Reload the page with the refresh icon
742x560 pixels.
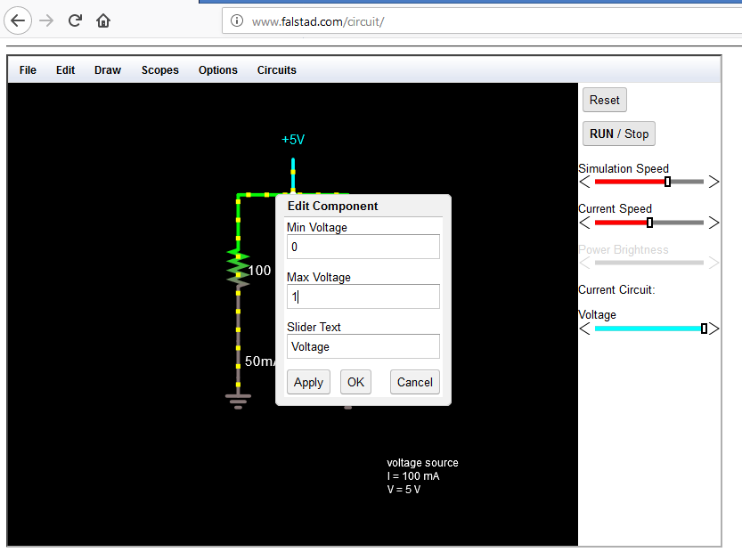(75, 20)
